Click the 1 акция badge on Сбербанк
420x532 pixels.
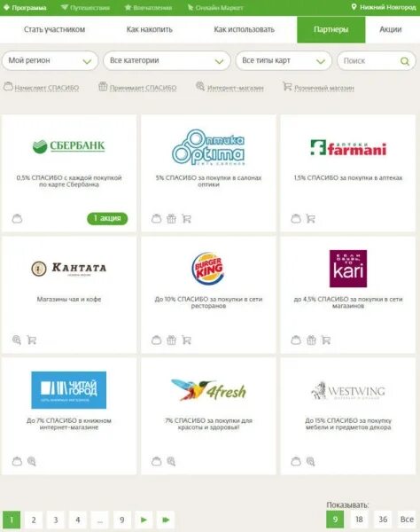tap(107, 218)
